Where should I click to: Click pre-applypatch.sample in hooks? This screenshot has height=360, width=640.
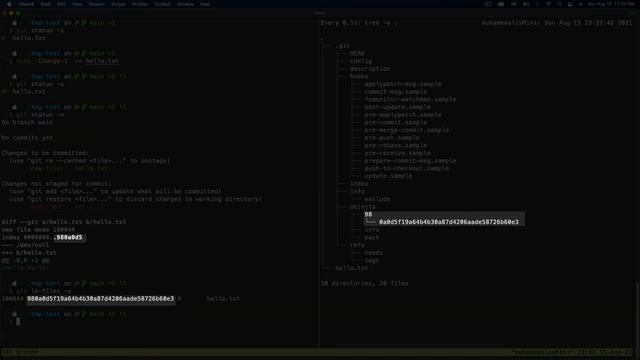coord(403,115)
